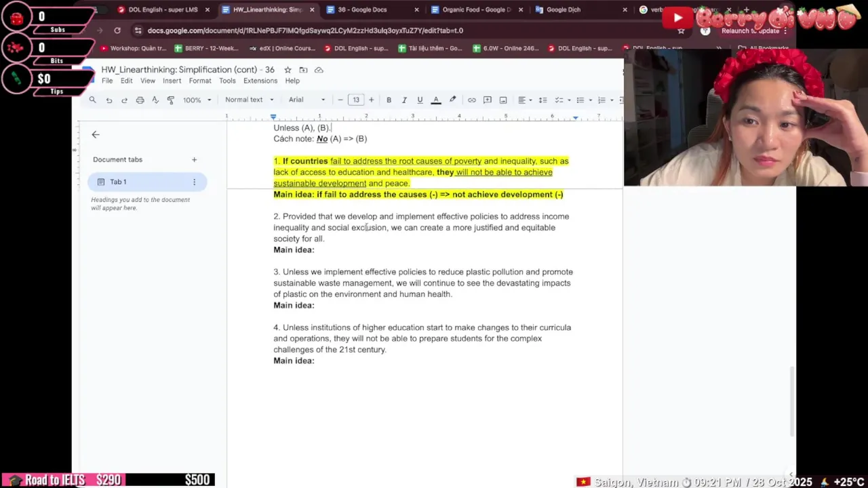This screenshot has width=868, height=488.
Task: Insert a checklist
Action: click(x=559, y=100)
